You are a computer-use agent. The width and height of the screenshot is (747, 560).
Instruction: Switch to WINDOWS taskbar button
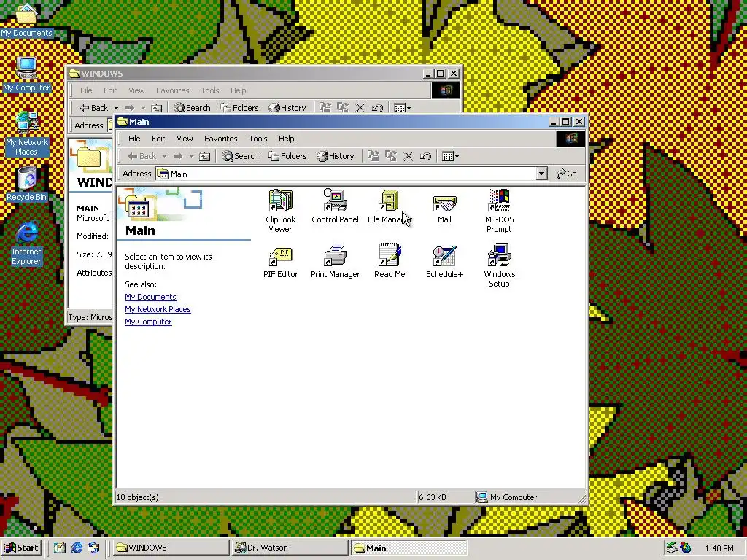[171, 548]
